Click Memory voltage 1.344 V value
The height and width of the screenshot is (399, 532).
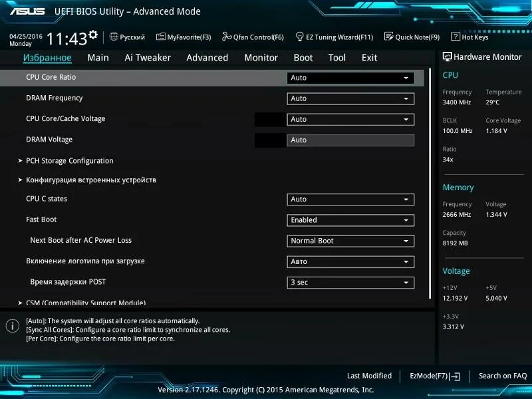tap(496, 214)
